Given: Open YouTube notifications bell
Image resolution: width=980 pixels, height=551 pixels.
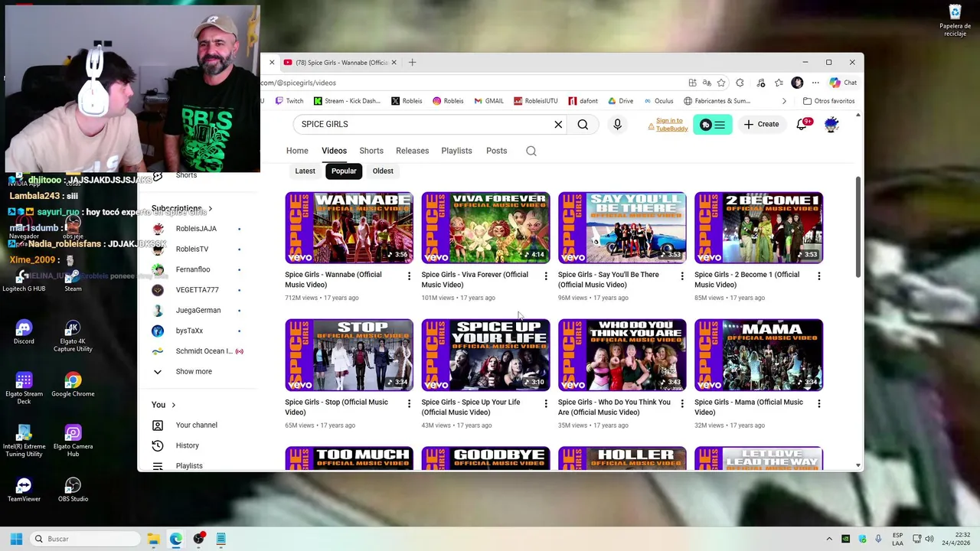Looking at the screenshot, I should (x=802, y=124).
